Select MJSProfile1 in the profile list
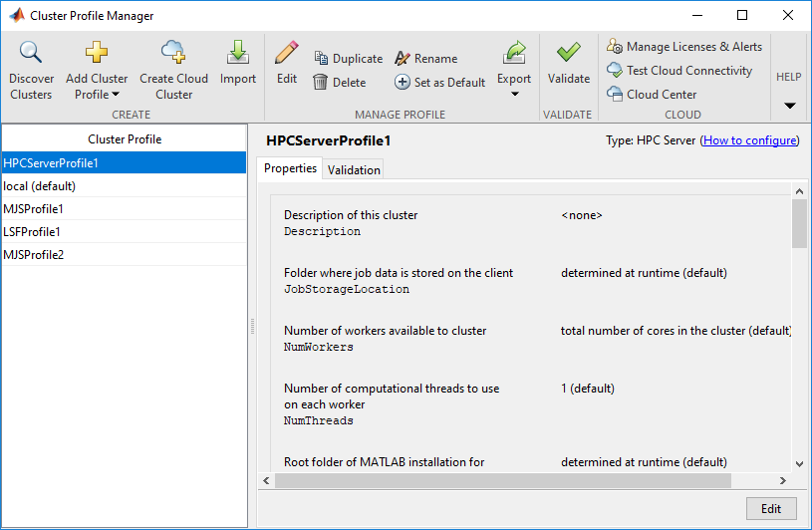The height and width of the screenshot is (530, 812). 34,209
